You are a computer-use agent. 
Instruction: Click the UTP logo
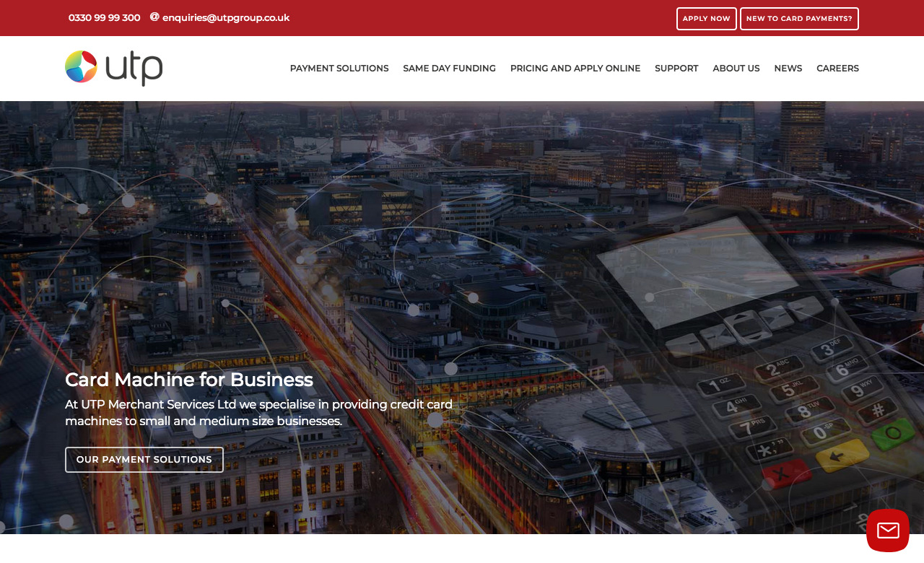click(114, 68)
